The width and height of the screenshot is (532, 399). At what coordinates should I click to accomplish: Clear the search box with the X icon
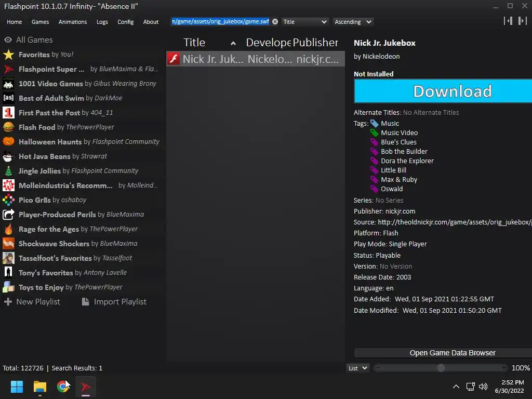tap(275, 22)
